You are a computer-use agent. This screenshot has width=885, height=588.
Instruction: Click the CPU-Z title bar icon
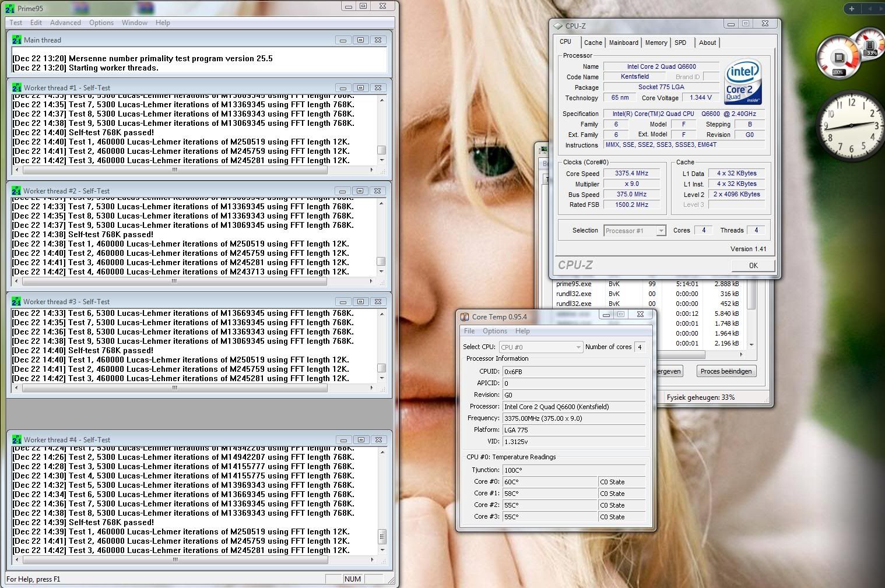pyautogui.click(x=558, y=26)
